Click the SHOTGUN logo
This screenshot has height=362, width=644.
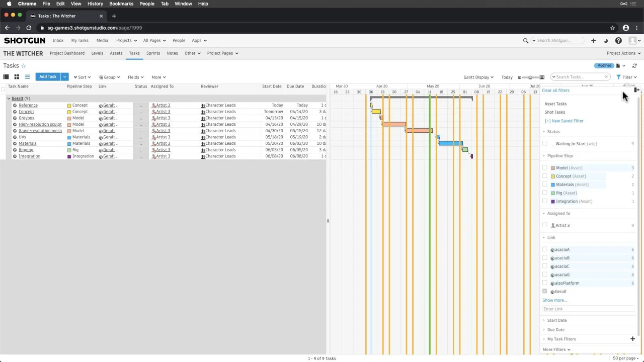click(x=24, y=41)
